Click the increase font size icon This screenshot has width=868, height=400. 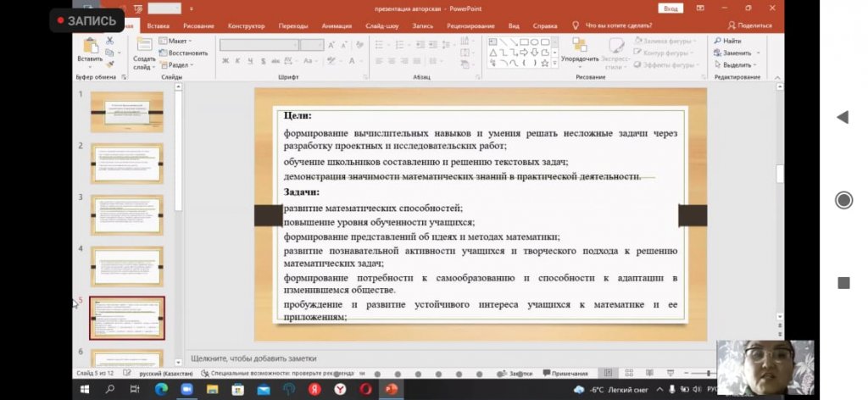click(331, 45)
